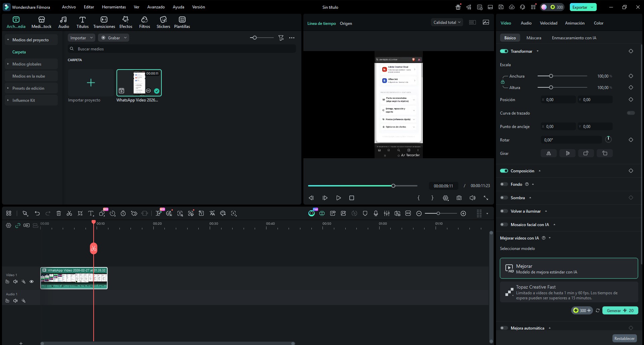Delete selected clip with trash icon
The width and height of the screenshot is (644, 345).
(59, 213)
